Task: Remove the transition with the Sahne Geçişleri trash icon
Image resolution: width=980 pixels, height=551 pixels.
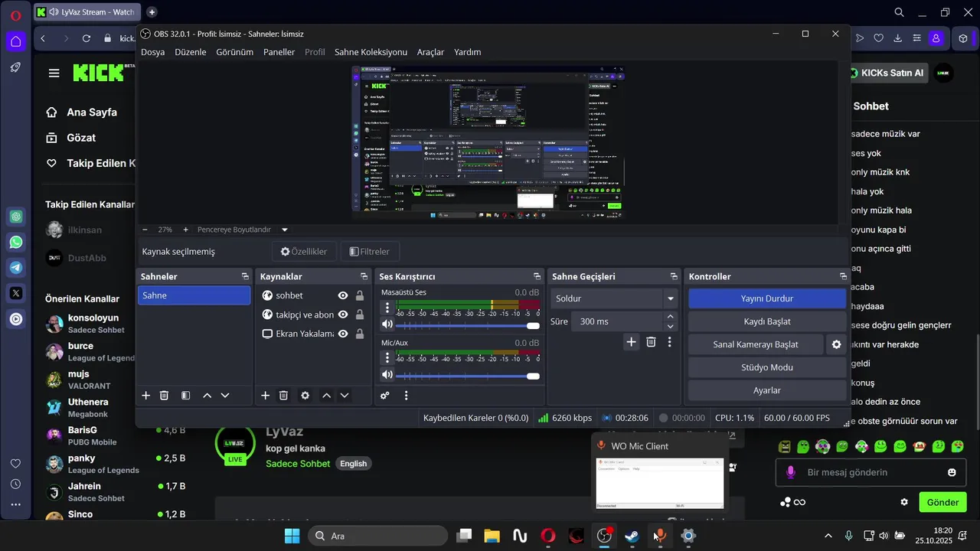Action: tap(651, 342)
